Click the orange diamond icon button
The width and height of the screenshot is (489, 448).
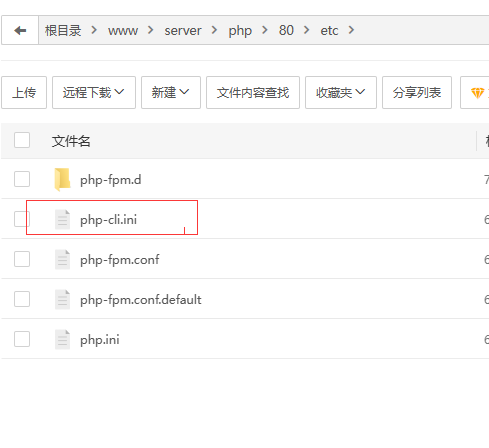477,93
